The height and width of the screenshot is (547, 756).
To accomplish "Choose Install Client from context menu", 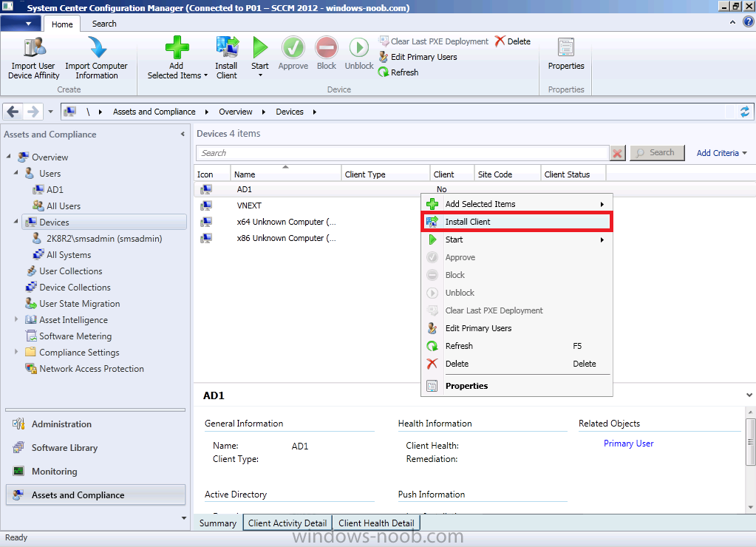I will click(x=517, y=222).
